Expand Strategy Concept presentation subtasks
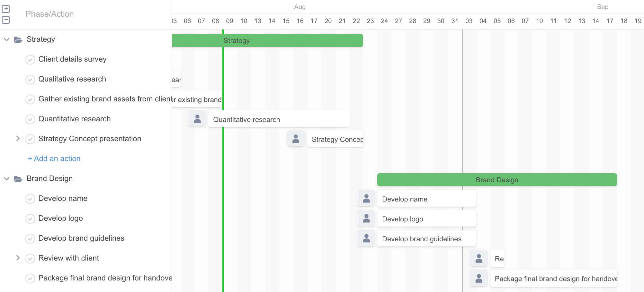644x292 pixels. point(18,138)
